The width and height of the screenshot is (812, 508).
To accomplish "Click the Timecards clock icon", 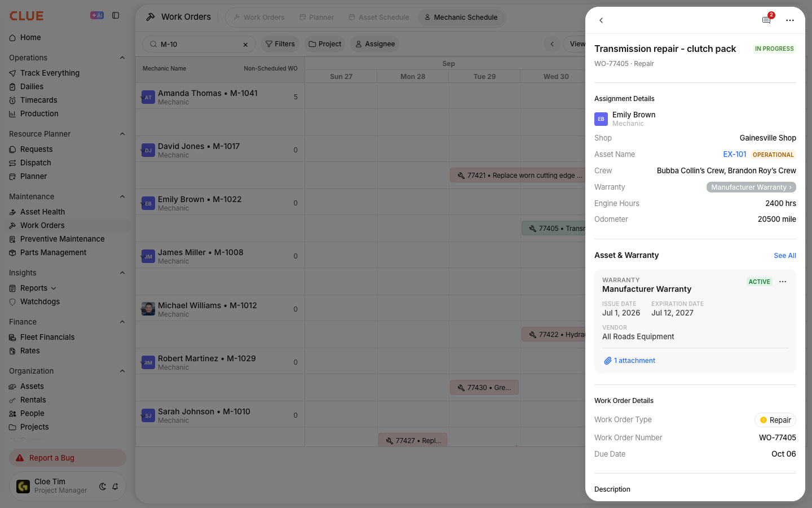I will point(12,100).
